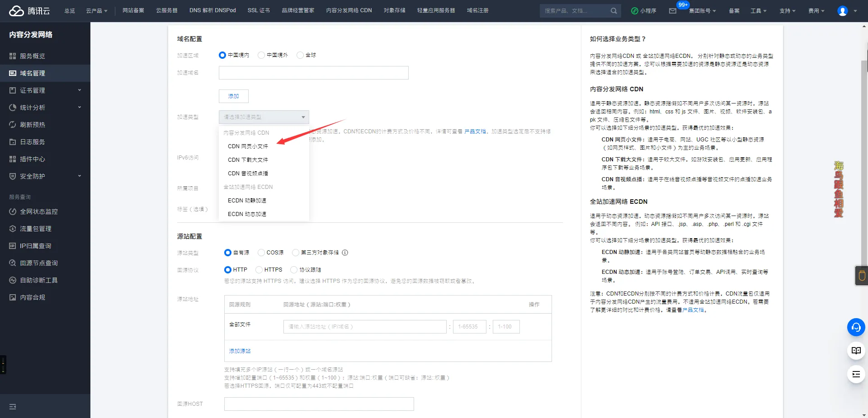This screenshot has height=418, width=868.
Task: Open the 小程序 entry in top bar
Action: point(644,10)
